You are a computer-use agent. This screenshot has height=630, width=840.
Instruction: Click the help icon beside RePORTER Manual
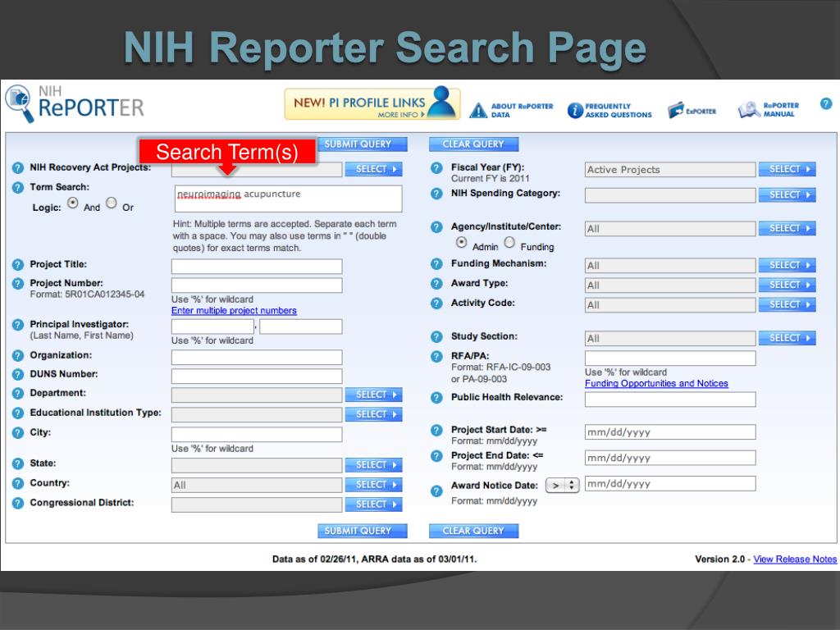(825, 103)
